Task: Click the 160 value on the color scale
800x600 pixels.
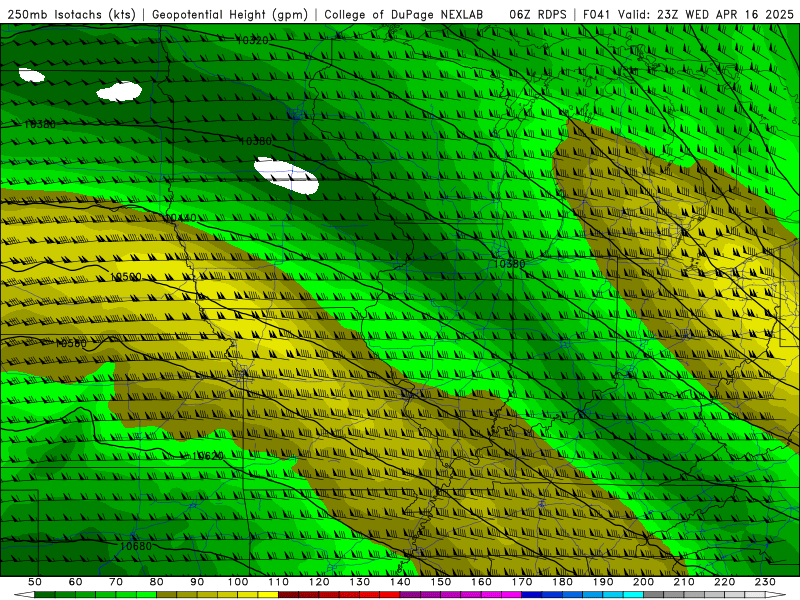Action: click(481, 582)
